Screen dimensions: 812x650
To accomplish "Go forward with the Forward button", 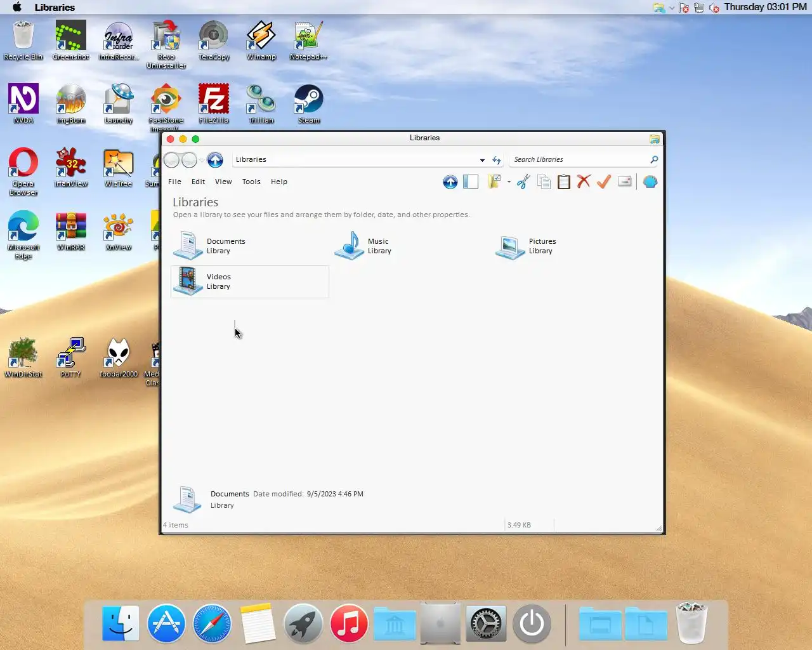I will 189,160.
